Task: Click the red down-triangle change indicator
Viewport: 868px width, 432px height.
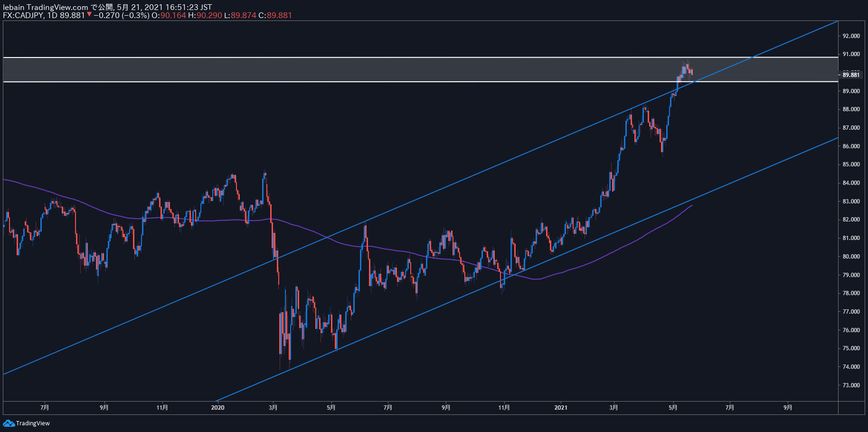Action: [x=89, y=15]
